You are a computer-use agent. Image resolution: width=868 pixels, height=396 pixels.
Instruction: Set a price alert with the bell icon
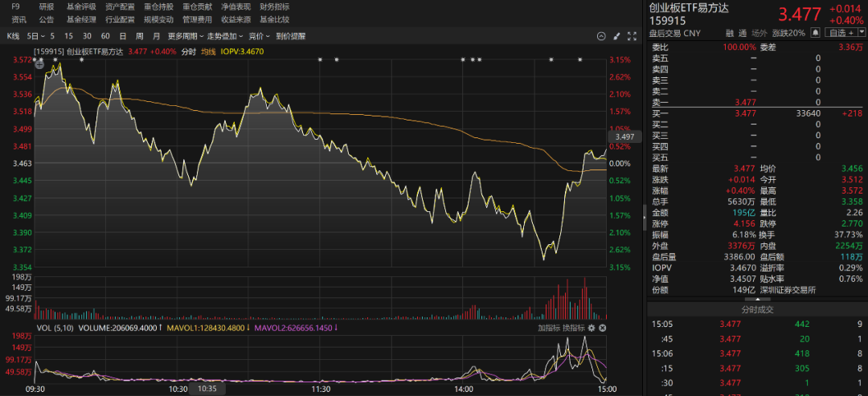pos(816,33)
